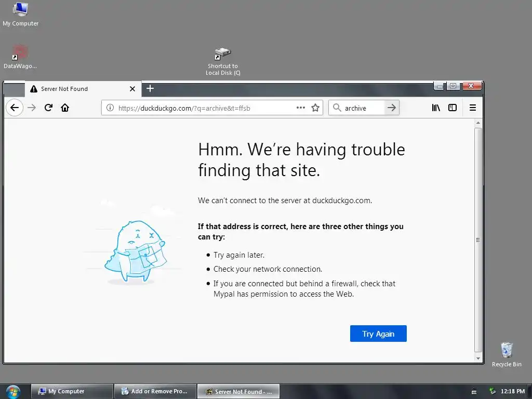
Task: Bookmark this page with the star
Action: coord(315,108)
